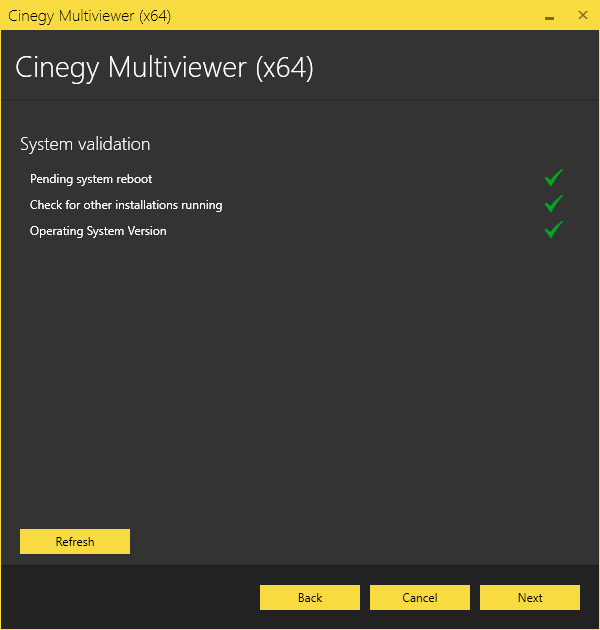Minimize the installer window
This screenshot has height=630, width=600.
click(549, 16)
